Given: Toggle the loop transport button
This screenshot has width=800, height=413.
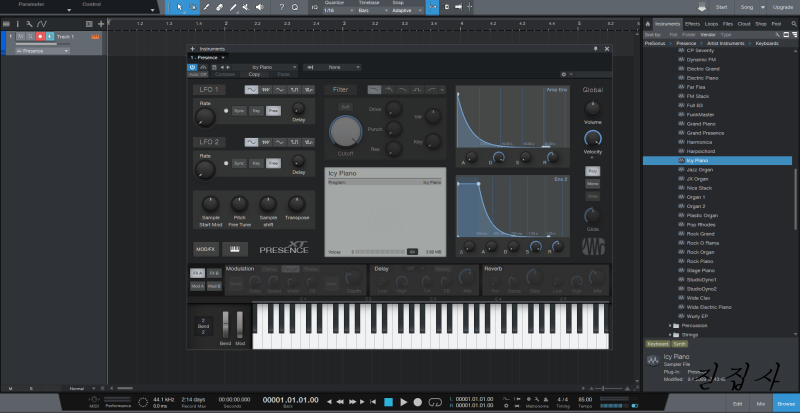Looking at the screenshot, I should tap(435, 402).
